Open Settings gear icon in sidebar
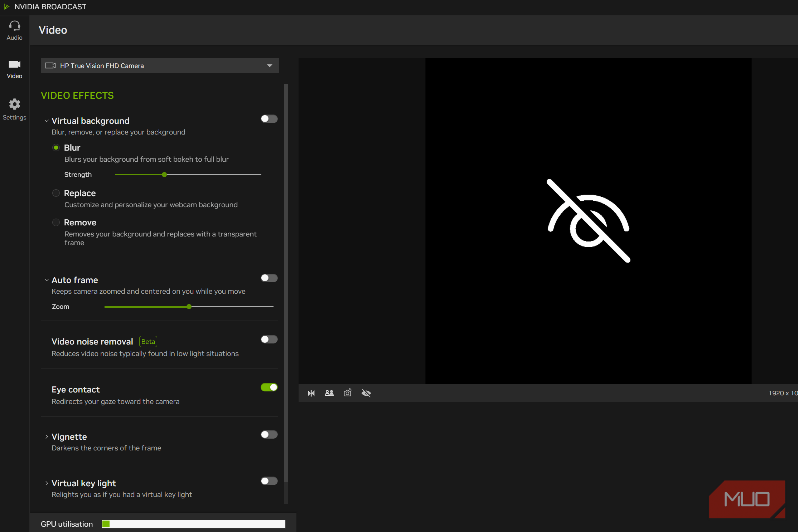The height and width of the screenshot is (532, 798). click(14, 104)
